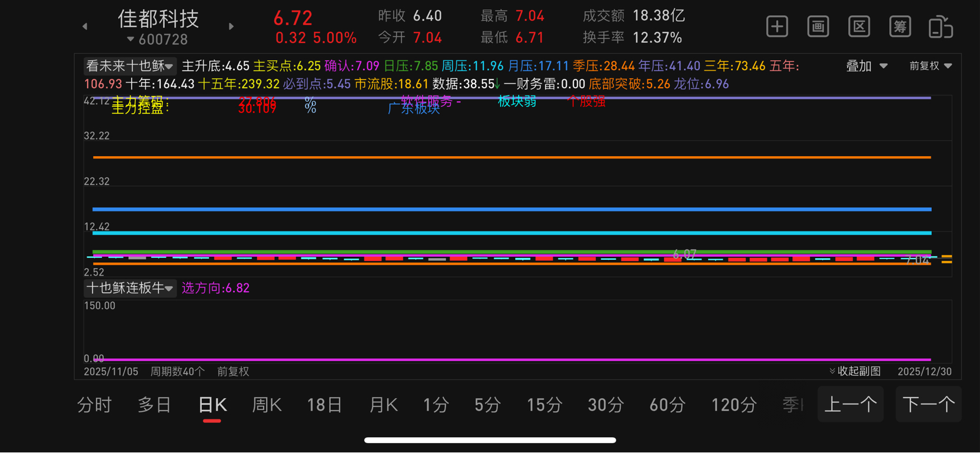The image size is (980, 453).
Task: Switch to 1分 period tab
Action: (x=436, y=405)
